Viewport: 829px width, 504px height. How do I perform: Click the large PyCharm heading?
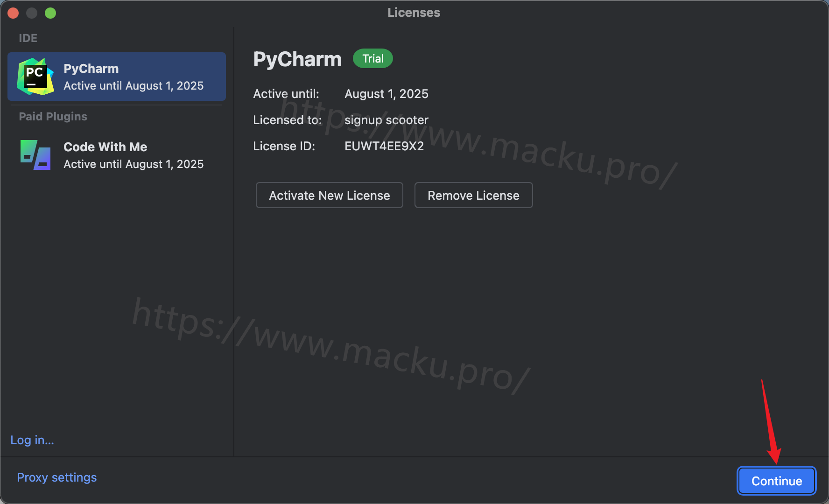click(297, 59)
